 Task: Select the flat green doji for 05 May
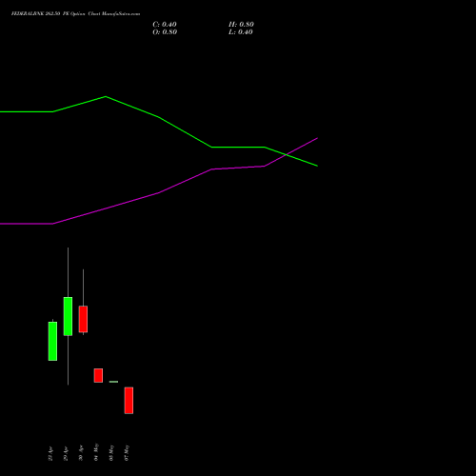pyautogui.click(x=113, y=382)
